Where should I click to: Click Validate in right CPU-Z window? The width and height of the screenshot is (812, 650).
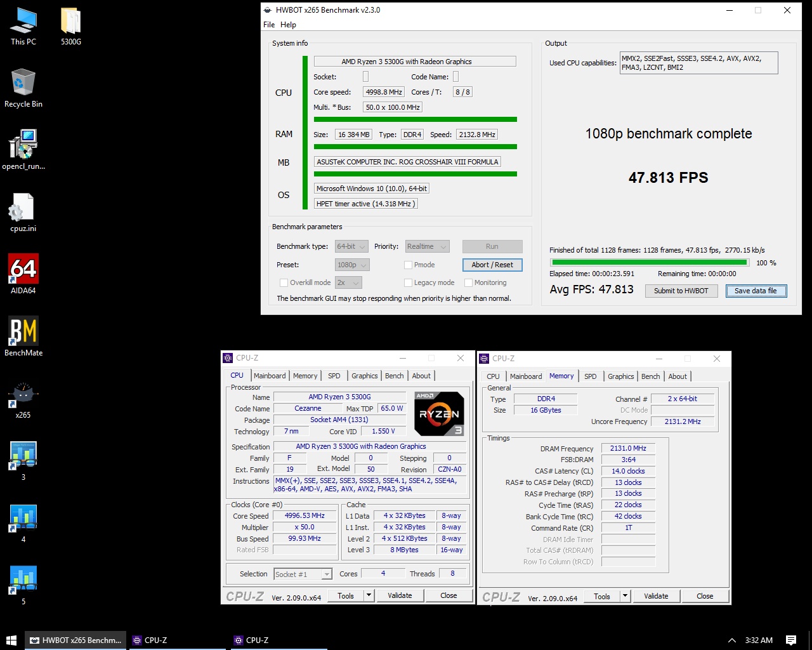(656, 596)
